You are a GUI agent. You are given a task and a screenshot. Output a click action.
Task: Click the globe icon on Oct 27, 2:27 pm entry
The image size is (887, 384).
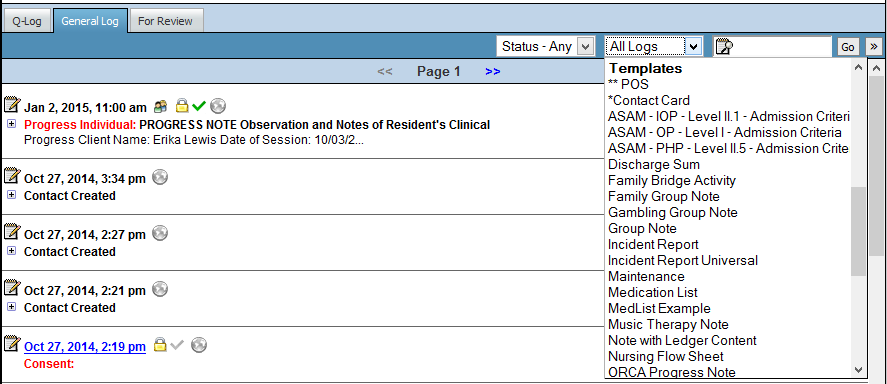click(161, 233)
